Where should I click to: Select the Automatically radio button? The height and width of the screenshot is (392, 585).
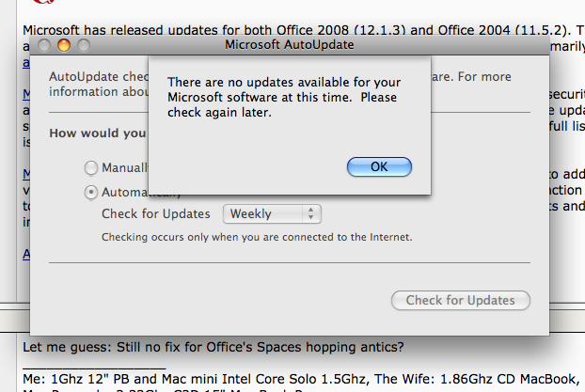pos(91,193)
